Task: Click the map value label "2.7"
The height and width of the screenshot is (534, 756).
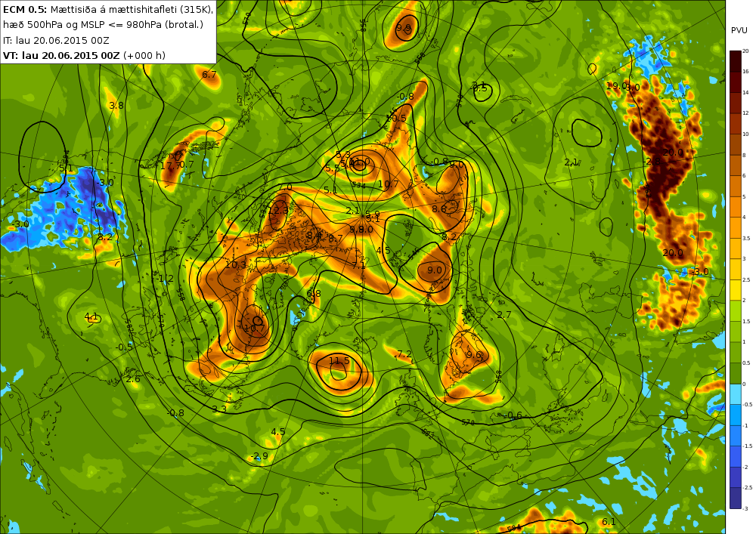Action: 503,315
